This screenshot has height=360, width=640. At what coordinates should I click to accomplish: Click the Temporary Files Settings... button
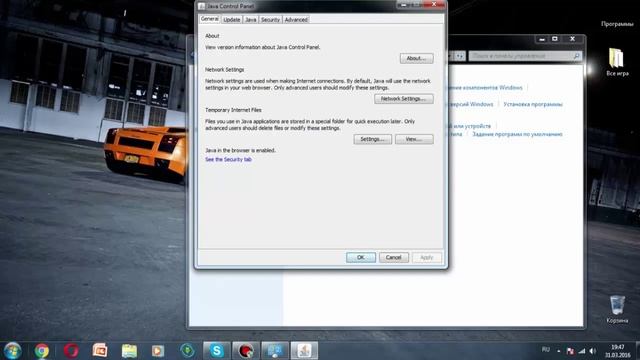[x=373, y=139]
